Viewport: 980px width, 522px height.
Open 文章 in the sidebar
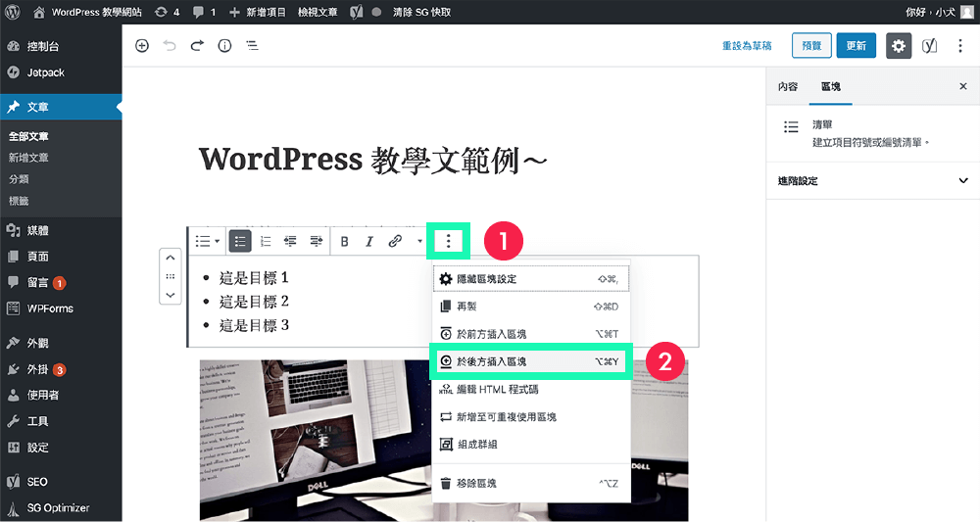click(x=61, y=107)
